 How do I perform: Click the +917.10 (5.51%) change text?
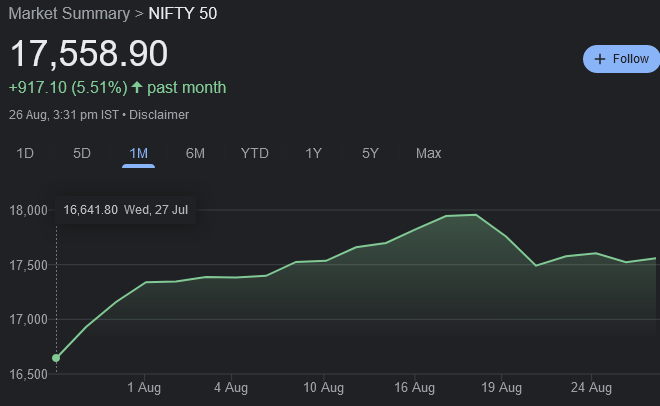click(x=66, y=88)
